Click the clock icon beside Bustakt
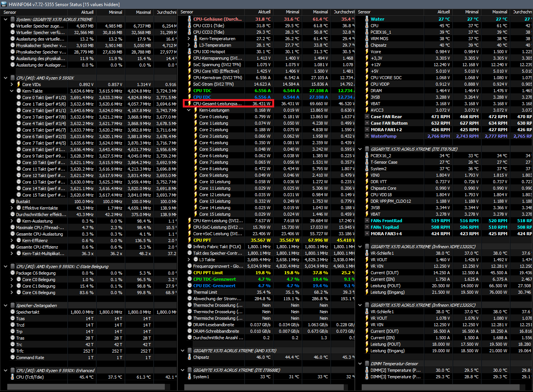This screenshot has height=392, width=533. (13, 202)
